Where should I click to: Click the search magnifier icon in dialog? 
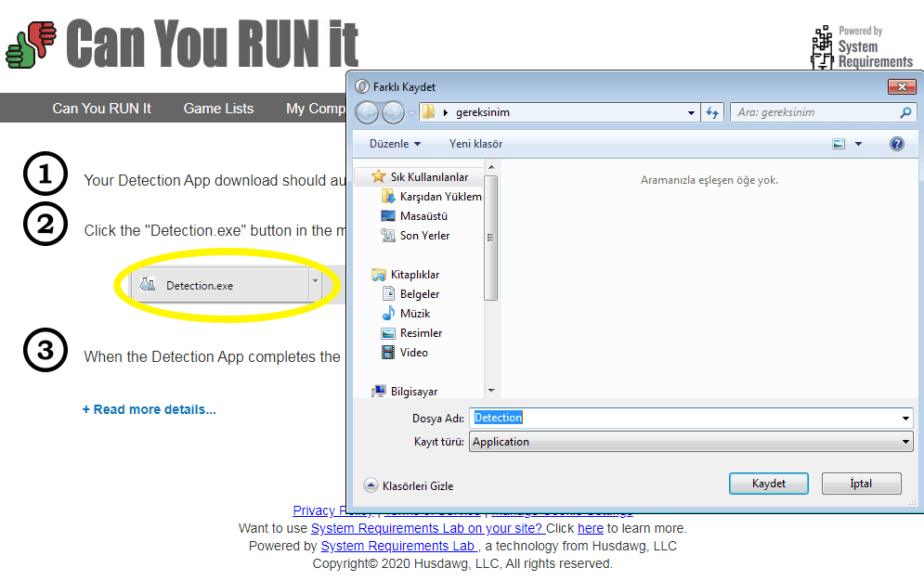pos(906,112)
